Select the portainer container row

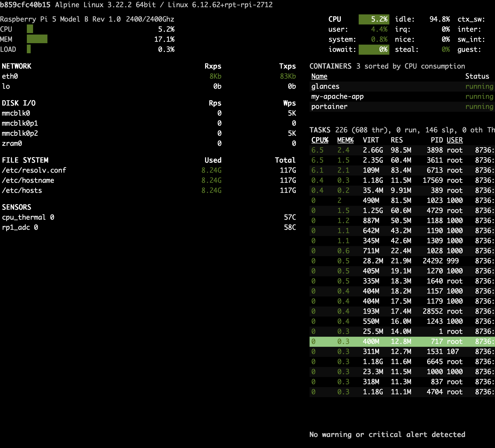pyautogui.click(x=329, y=106)
